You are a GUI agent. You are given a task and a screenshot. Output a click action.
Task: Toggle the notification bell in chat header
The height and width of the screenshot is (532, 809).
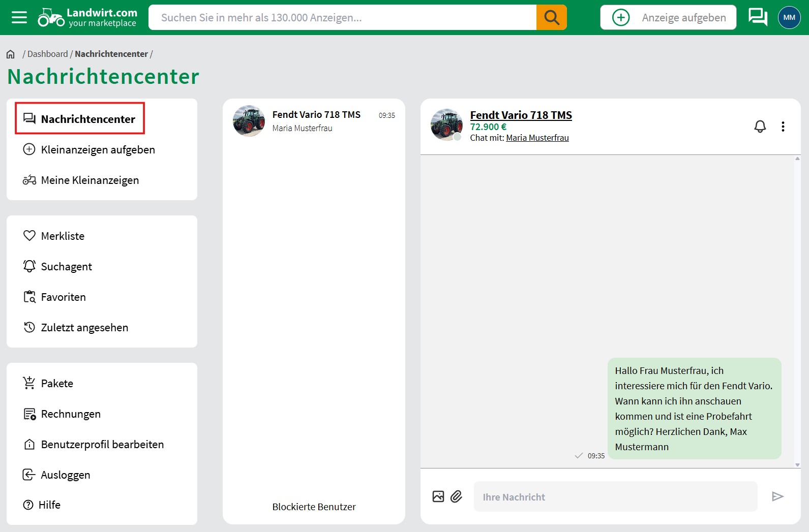[x=760, y=127]
